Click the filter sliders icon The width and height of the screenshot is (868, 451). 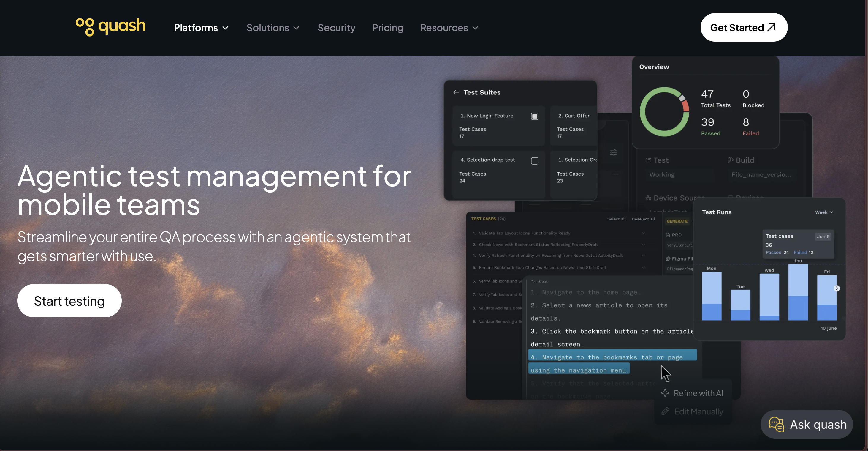(613, 152)
